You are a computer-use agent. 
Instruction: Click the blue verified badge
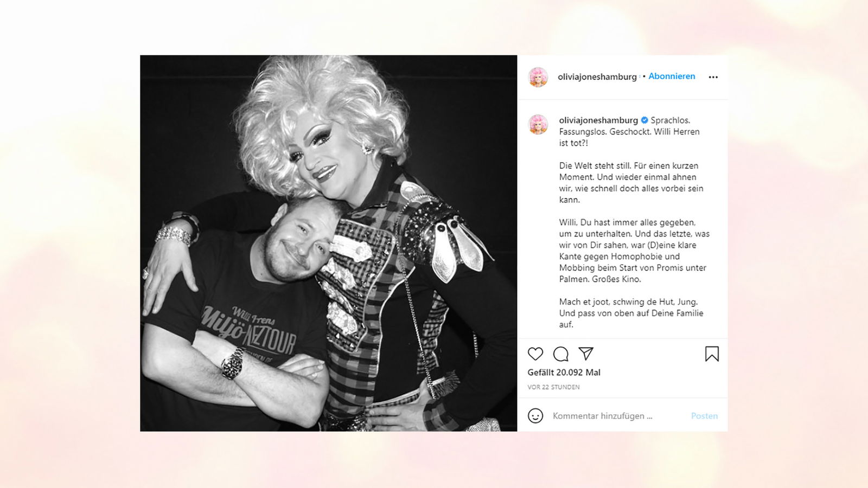pos(644,120)
